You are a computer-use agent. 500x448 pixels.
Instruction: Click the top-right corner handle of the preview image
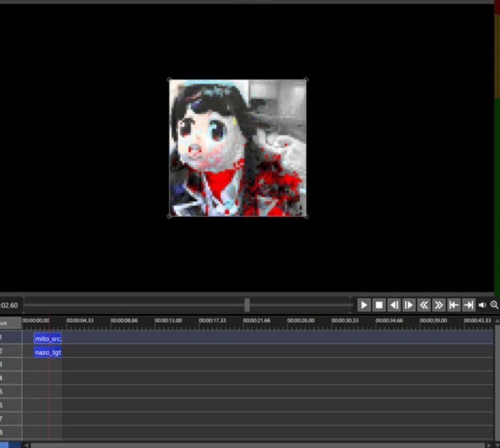[306, 80]
